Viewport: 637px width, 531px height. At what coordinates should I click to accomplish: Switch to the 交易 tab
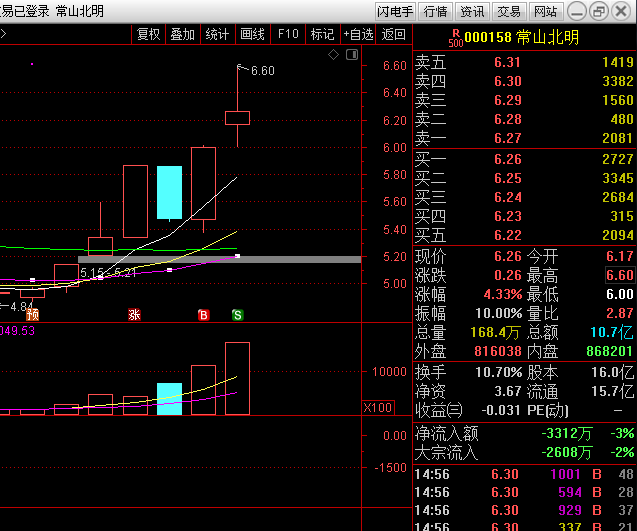[x=509, y=11]
